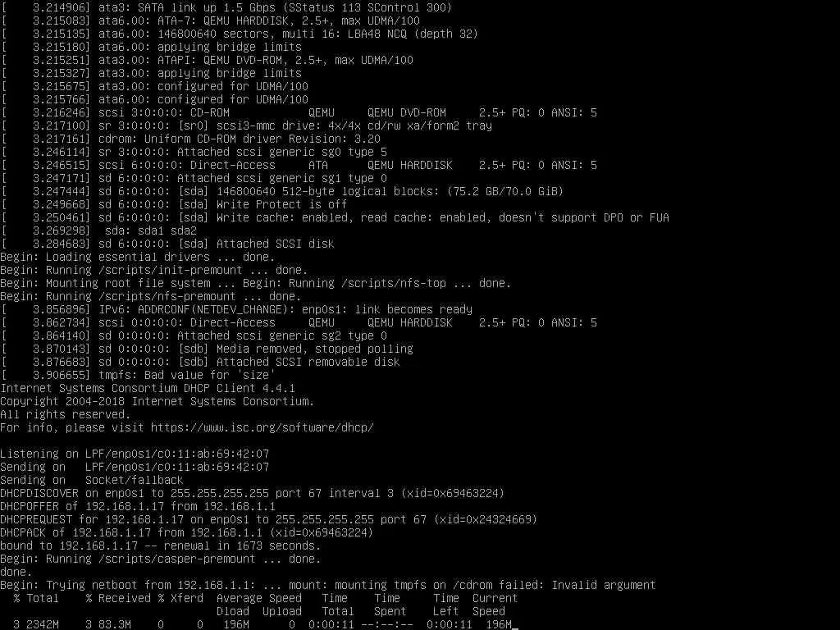This screenshot has width=840, height=630.
Task: Click the 'bound to 192.168.1.17' renewal line
Action: [x=160, y=546]
